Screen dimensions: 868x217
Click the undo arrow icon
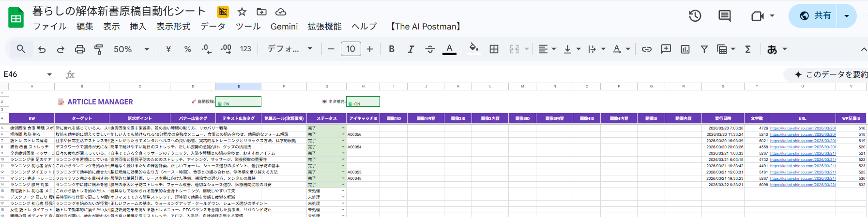pos(42,49)
